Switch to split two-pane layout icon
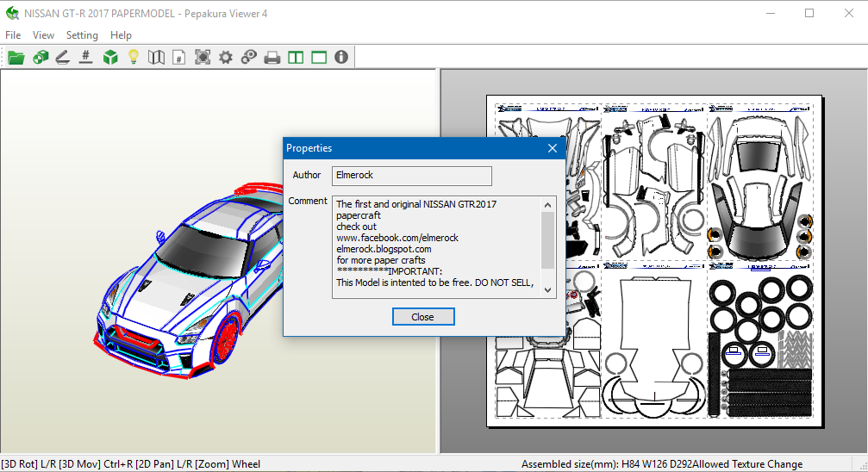Screen dimensions: 868x472 tap(296, 57)
